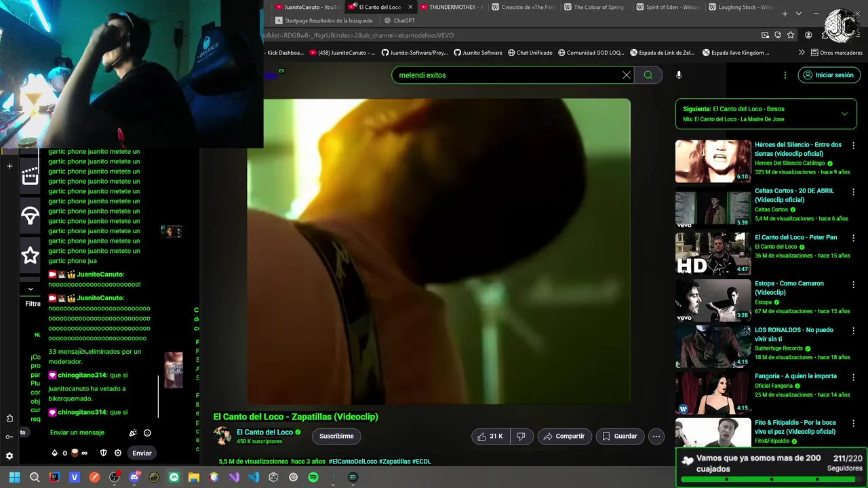Open YouTube settings three-dot menu
Image resolution: width=868 pixels, height=488 pixels.
[785, 75]
